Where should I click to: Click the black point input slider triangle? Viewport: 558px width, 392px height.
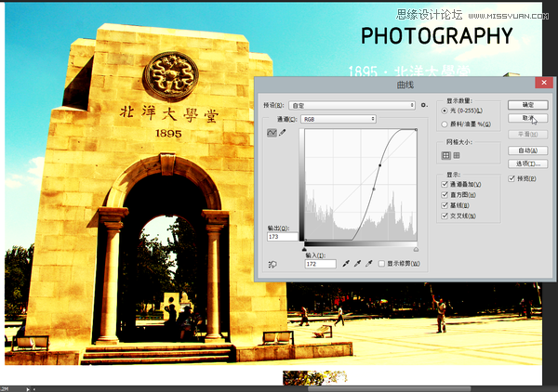[x=304, y=250]
